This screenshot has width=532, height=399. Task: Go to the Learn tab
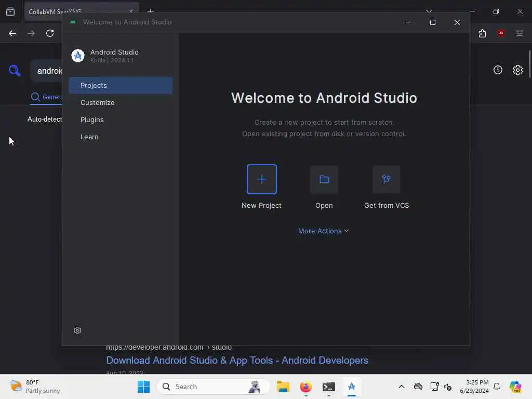coord(121,137)
